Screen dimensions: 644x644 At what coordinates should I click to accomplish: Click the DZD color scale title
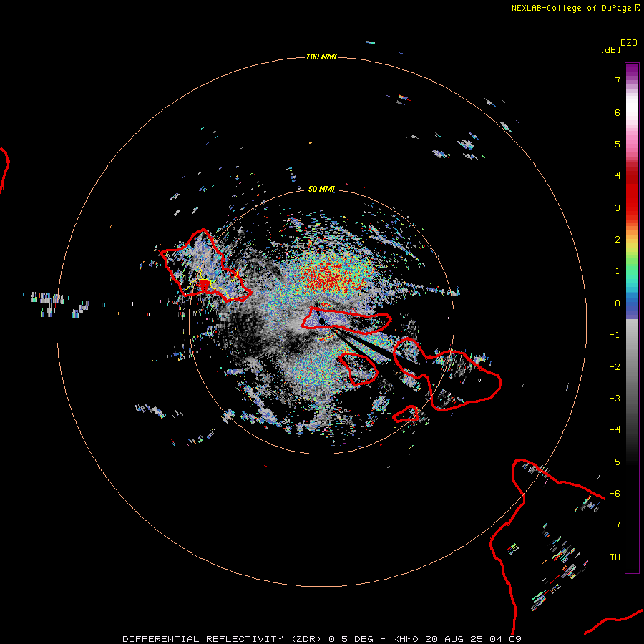tap(629, 43)
